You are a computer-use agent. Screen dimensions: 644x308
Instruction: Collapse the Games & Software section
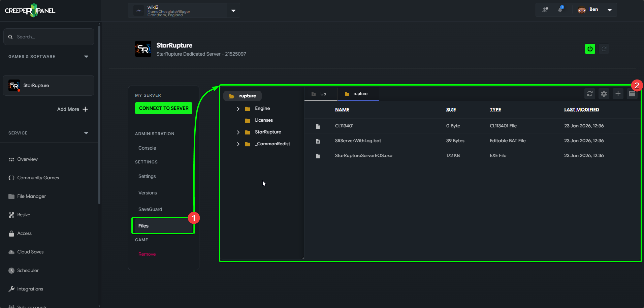[x=86, y=57]
